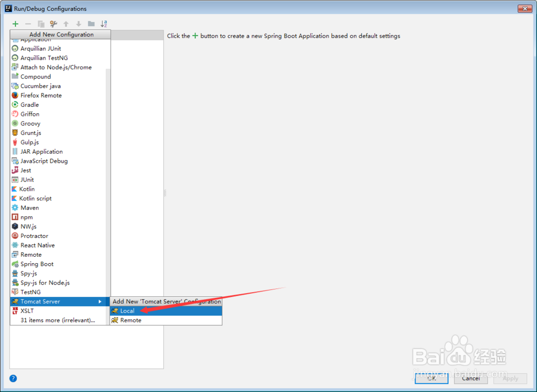537x392 pixels.
Task: Choose Local in the Tomcat Server submenu
Action: tap(166, 311)
